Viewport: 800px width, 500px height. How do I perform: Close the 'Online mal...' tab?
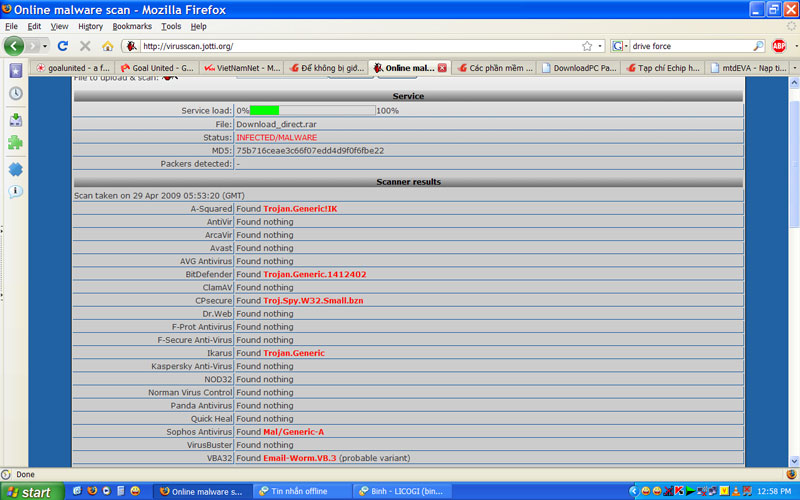pyautogui.click(x=442, y=68)
